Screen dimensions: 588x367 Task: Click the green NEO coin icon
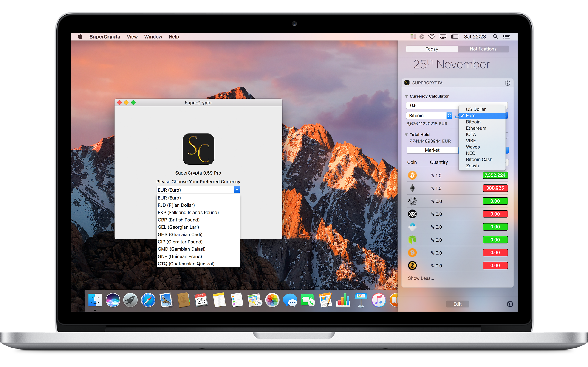412,240
